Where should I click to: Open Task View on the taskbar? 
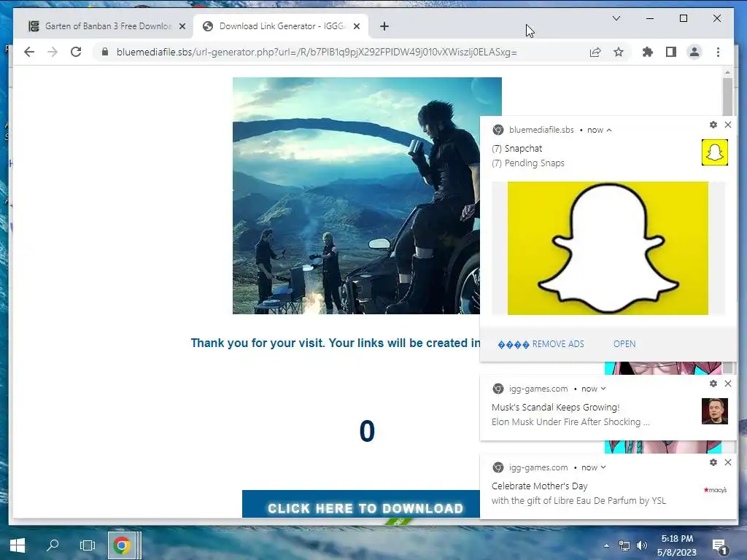tap(88, 545)
